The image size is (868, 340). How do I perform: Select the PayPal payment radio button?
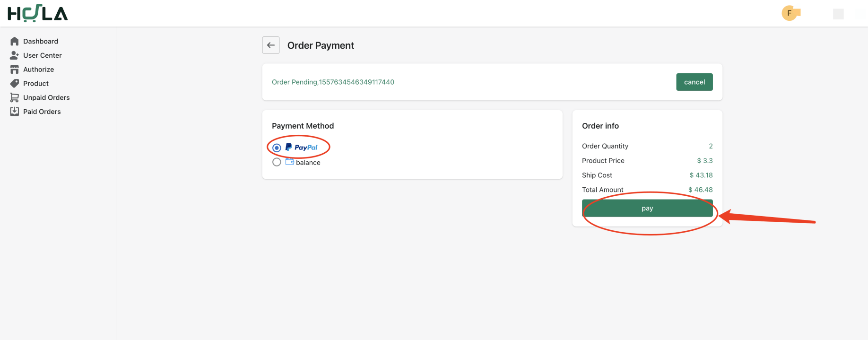point(277,148)
